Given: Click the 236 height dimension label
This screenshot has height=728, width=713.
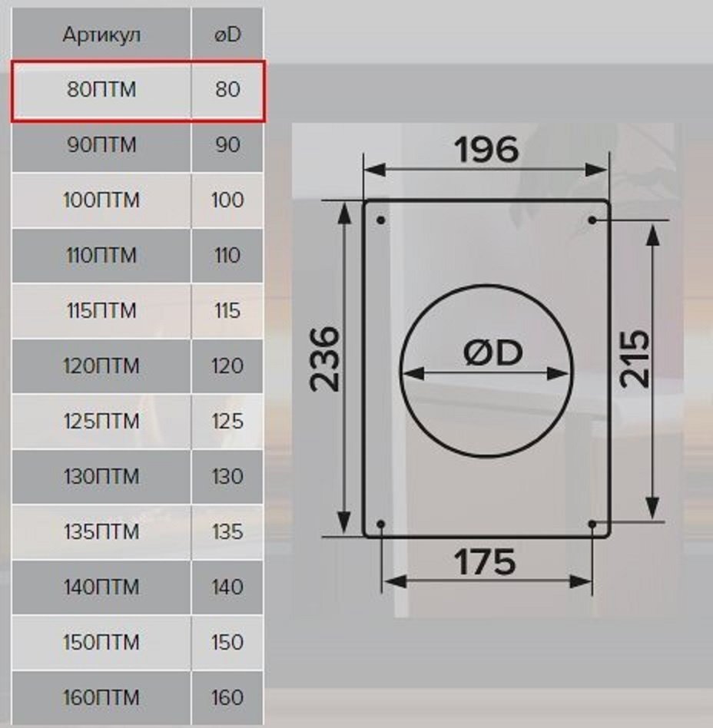Looking at the screenshot, I should 326,359.
